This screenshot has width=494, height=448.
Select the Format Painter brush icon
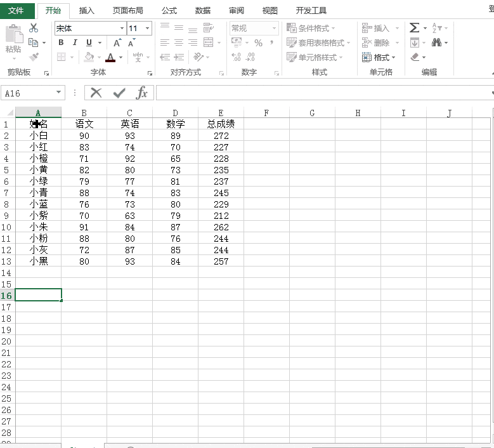coord(34,56)
